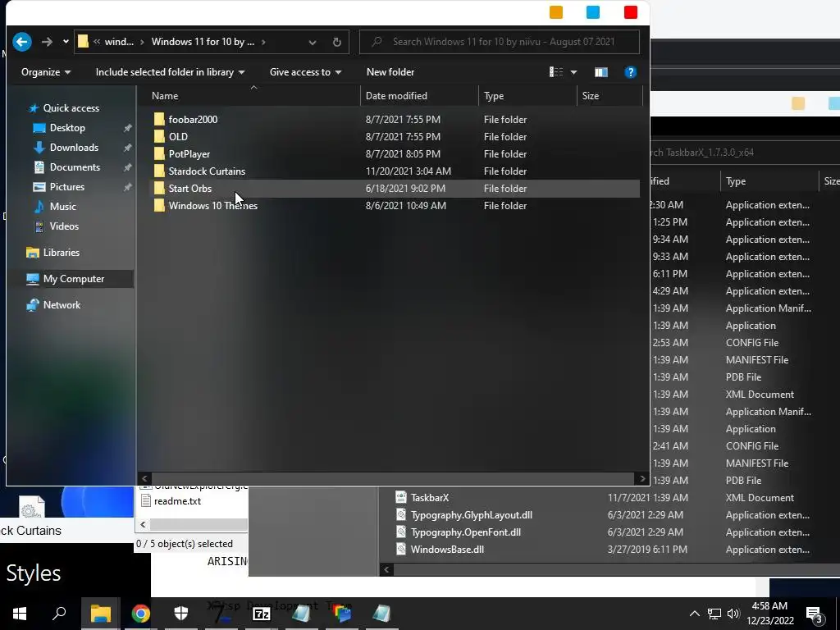This screenshot has width=840, height=630.
Task: Open Google Chrome from the taskbar
Action: 141,614
